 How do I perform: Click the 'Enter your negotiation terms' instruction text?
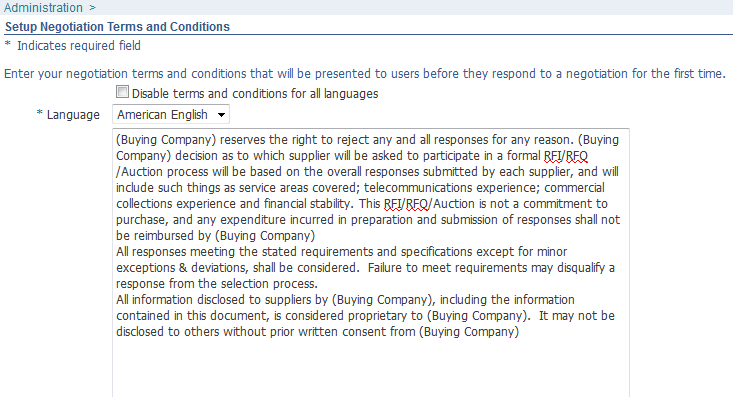point(365,74)
